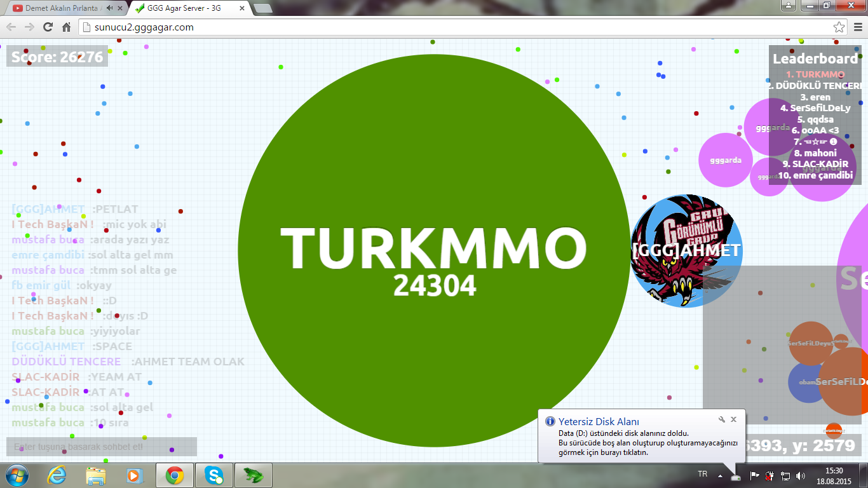Click the Score: 26276 display
Image resolution: width=868 pixels, height=488 pixels.
[x=57, y=57]
